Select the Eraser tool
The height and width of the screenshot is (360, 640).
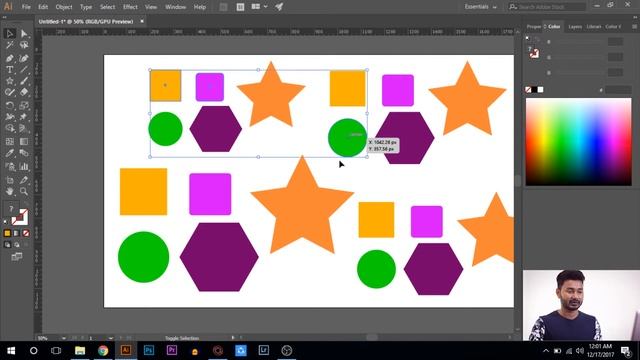(24, 93)
